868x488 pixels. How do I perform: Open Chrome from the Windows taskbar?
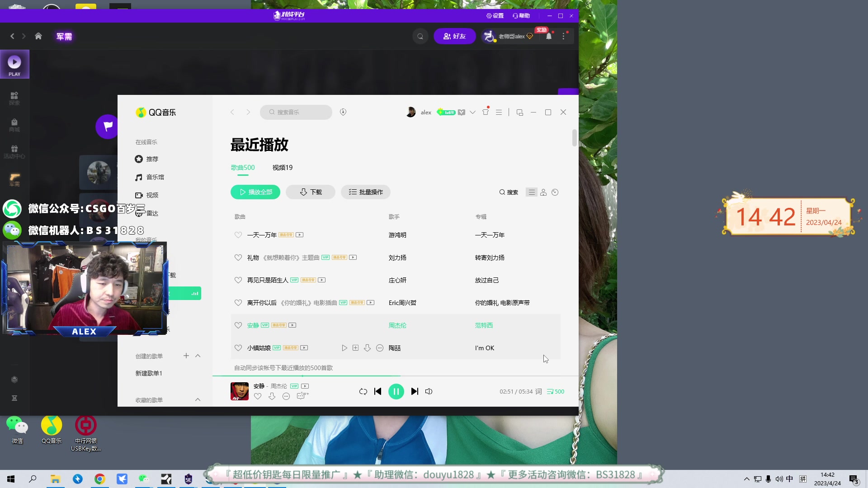click(x=100, y=479)
